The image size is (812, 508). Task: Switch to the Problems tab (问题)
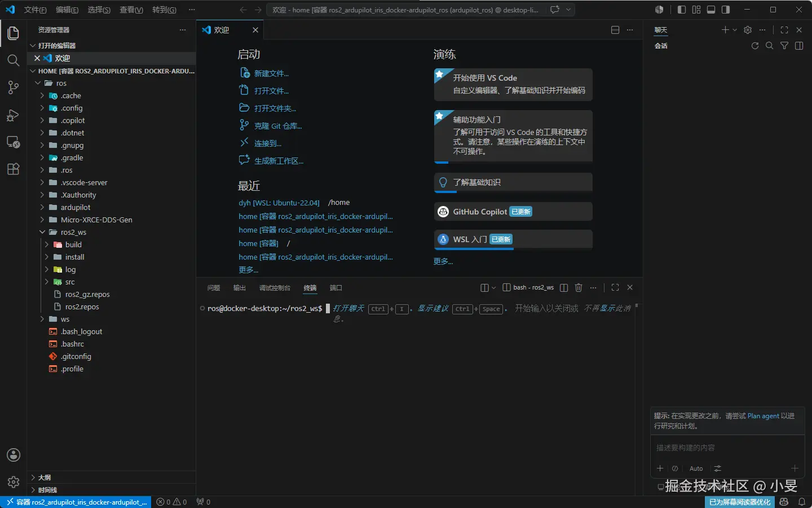pyautogui.click(x=214, y=288)
